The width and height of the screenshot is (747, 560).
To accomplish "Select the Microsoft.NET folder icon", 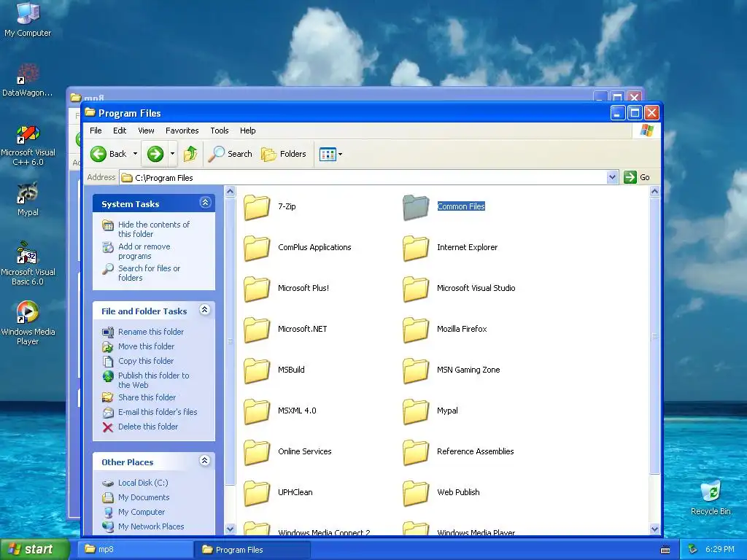I will click(257, 330).
